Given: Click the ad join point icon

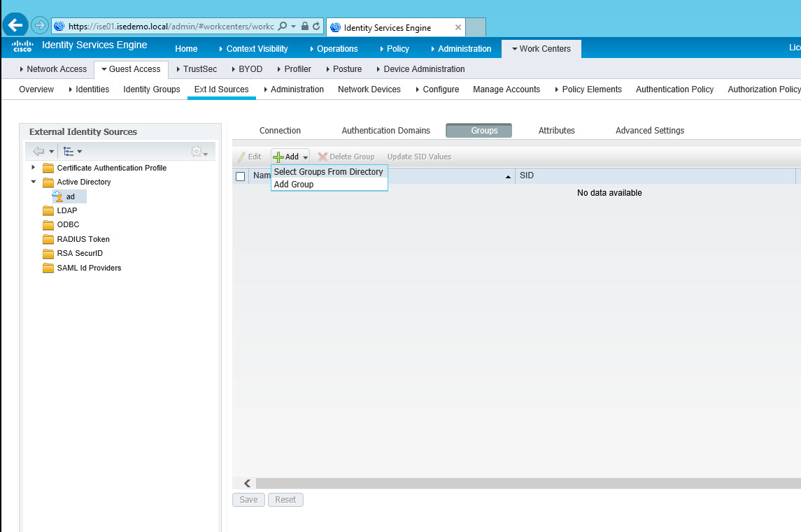Looking at the screenshot, I should [x=58, y=196].
